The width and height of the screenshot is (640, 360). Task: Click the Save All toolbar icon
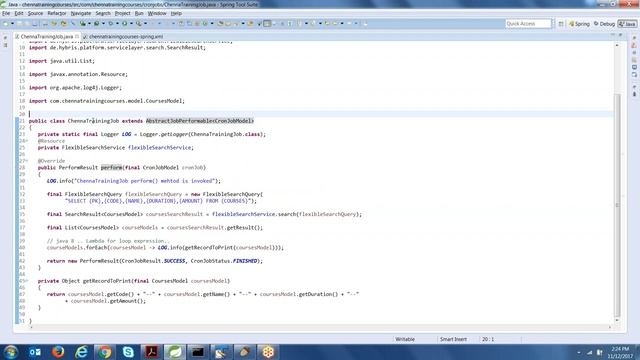click(28, 24)
